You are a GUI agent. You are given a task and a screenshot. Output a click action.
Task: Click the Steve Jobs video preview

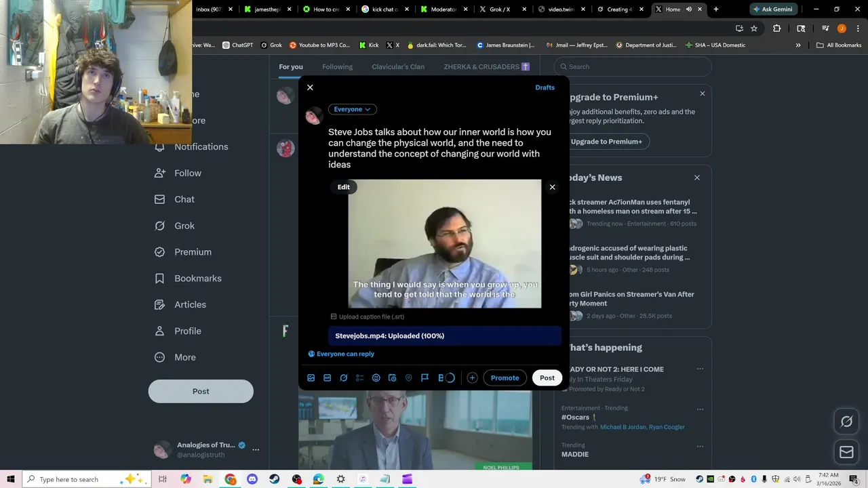[x=445, y=243]
